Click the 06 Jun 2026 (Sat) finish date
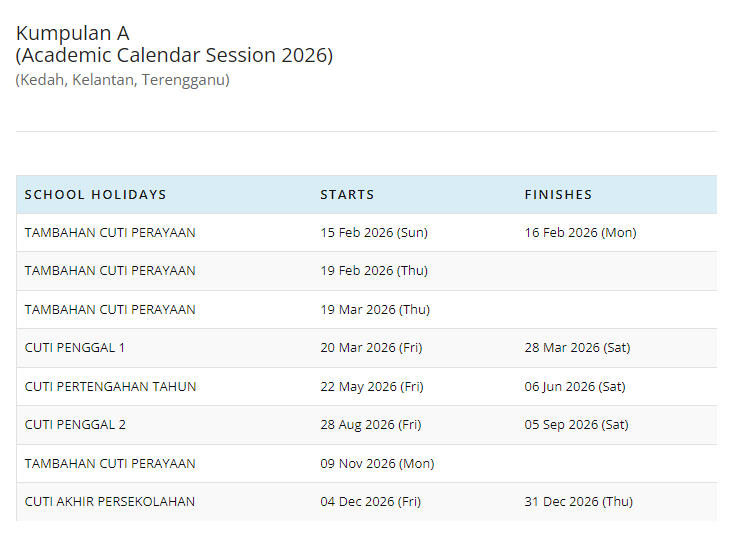This screenshot has width=731, height=546. point(574,386)
